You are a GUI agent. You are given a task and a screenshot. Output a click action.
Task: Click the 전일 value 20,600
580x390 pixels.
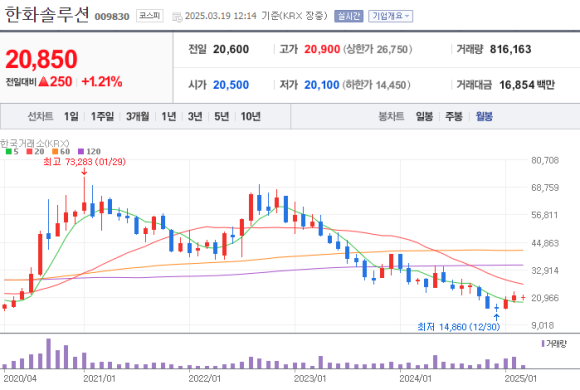(231, 49)
